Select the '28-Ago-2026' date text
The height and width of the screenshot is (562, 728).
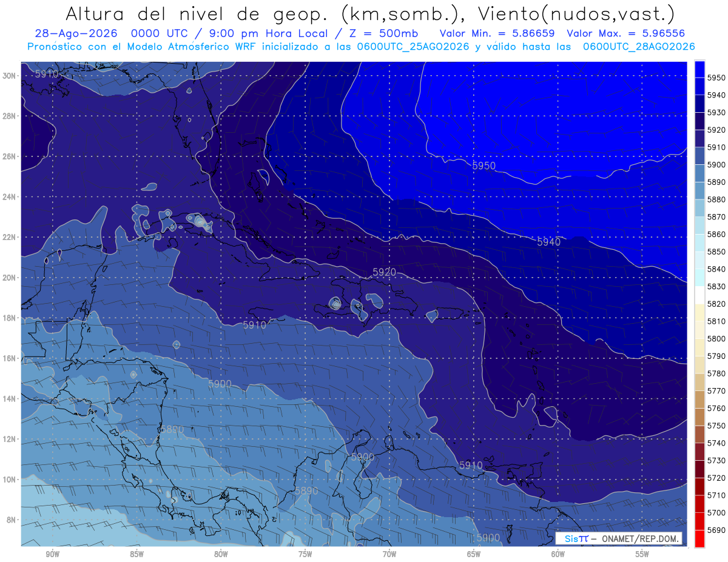[x=76, y=33]
